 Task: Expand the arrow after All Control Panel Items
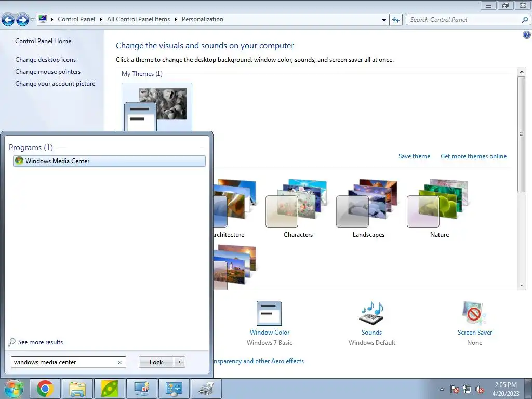tap(176, 19)
